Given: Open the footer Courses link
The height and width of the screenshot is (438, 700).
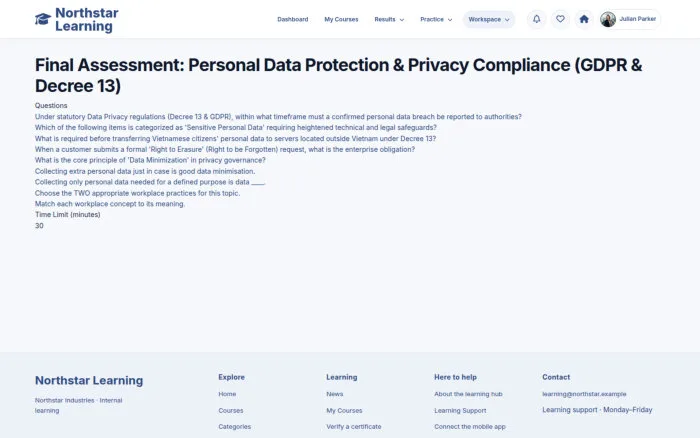Looking at the screenshot, I should coord(231,410).
